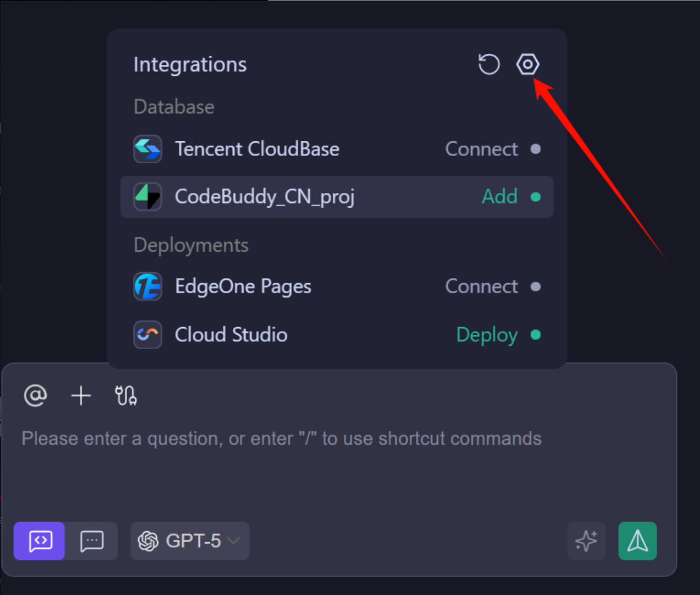The width and height of the screenshot is (700, 595).
Task: Click the EdgeOne Pages logo icon
Action: [148, 287]
